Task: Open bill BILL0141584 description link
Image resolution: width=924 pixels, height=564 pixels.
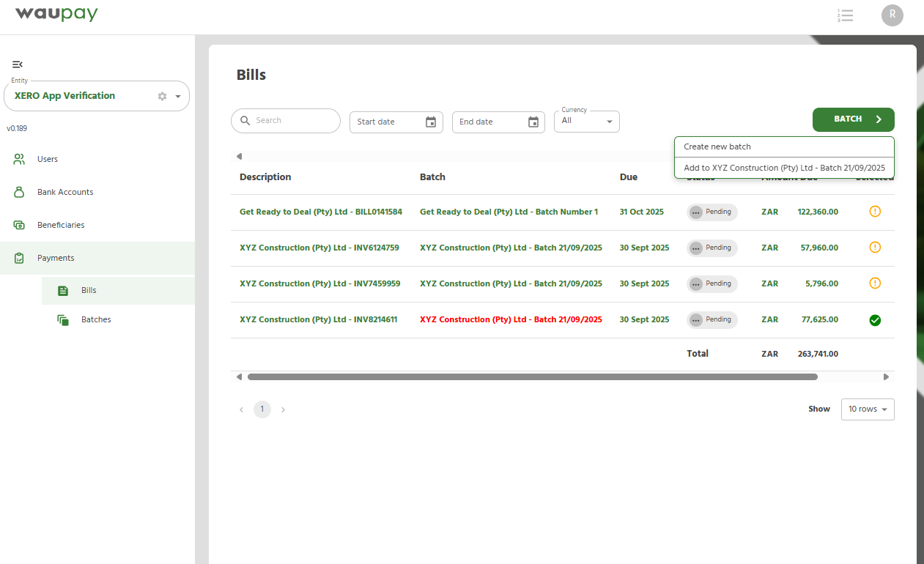Action: (321, 212)
